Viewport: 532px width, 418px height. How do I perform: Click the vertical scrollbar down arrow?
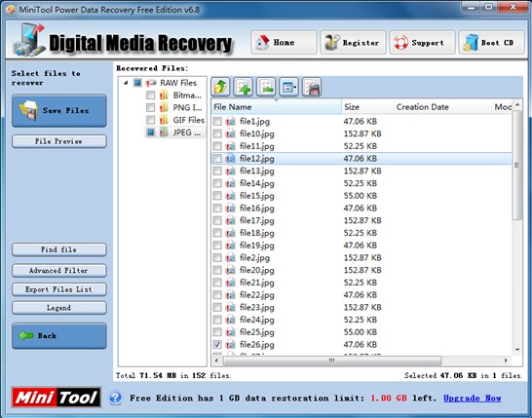coord(517,350)
